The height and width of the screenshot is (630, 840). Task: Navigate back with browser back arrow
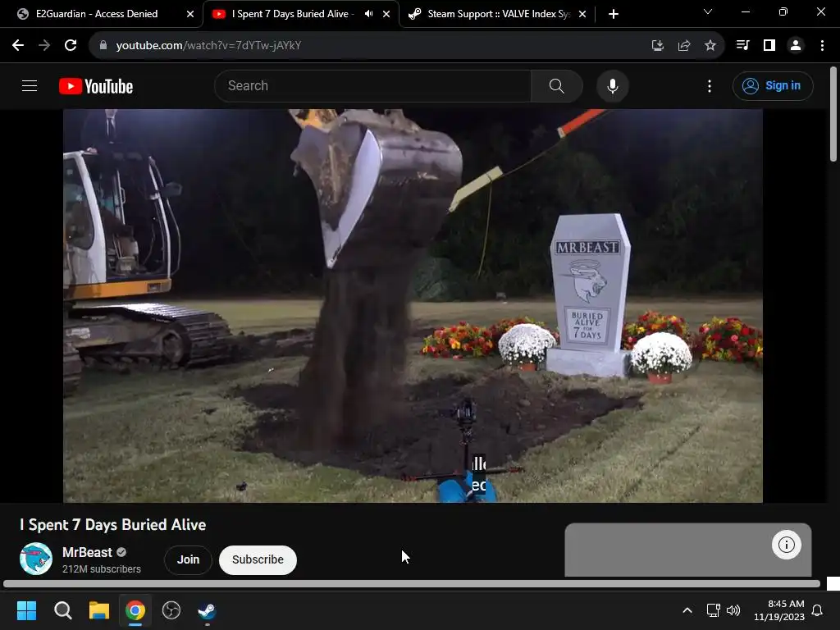tap(18, 45)
